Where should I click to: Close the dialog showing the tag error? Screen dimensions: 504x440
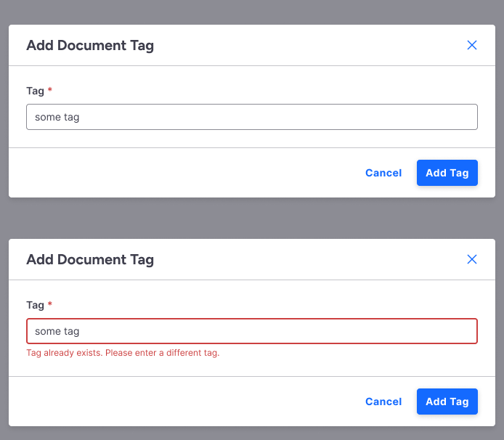(x=471, y=259)
